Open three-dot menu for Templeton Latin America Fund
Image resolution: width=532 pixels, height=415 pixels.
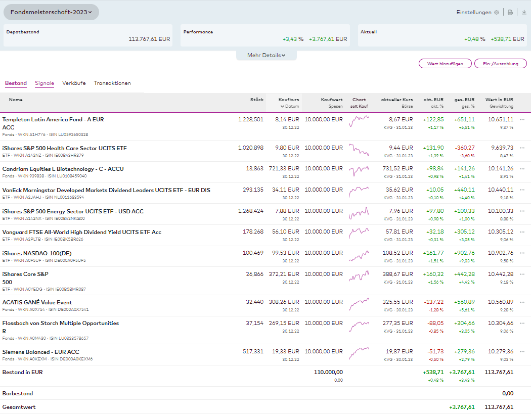pos(522,120)
